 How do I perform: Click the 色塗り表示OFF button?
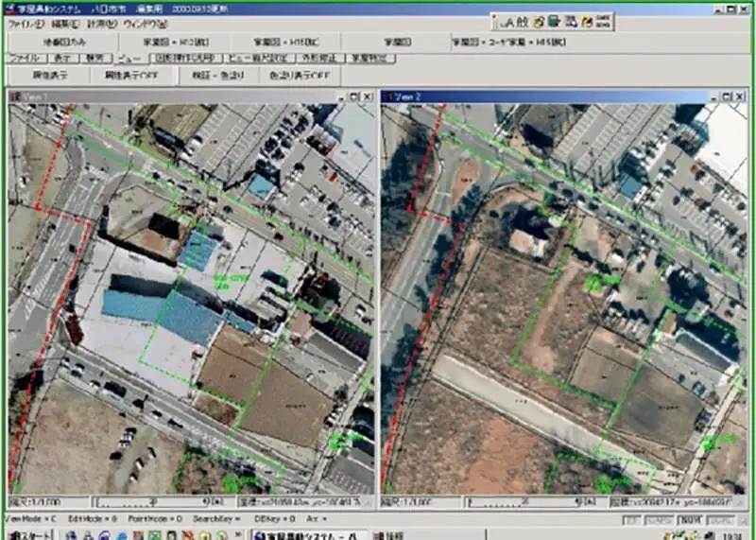tap(300, 76)
